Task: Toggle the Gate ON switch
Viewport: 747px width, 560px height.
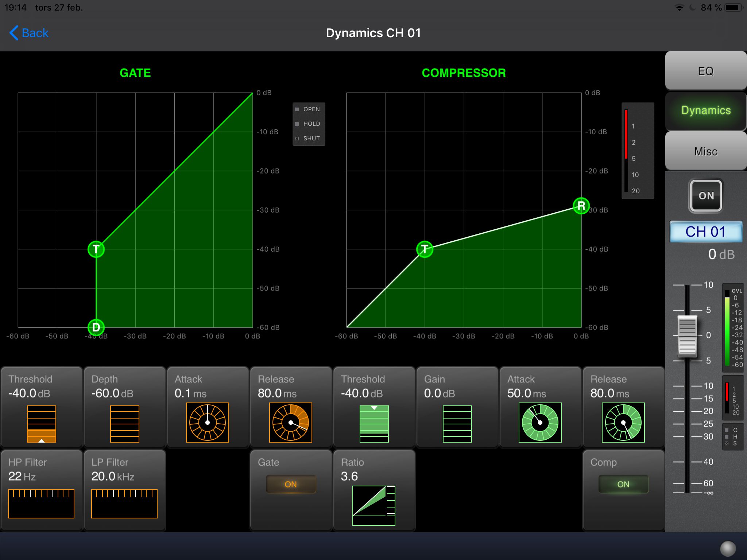Action: tap(291, 484)
